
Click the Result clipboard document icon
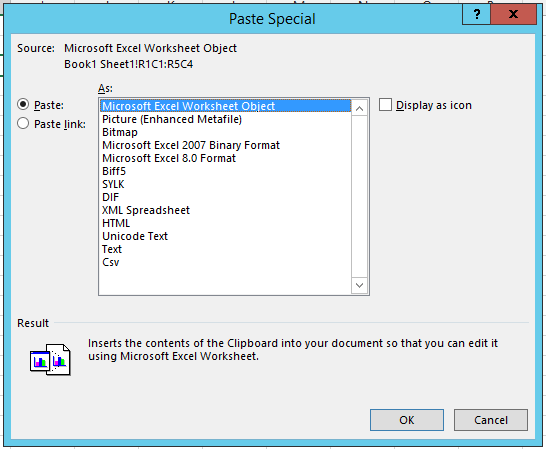click(50, 359)
